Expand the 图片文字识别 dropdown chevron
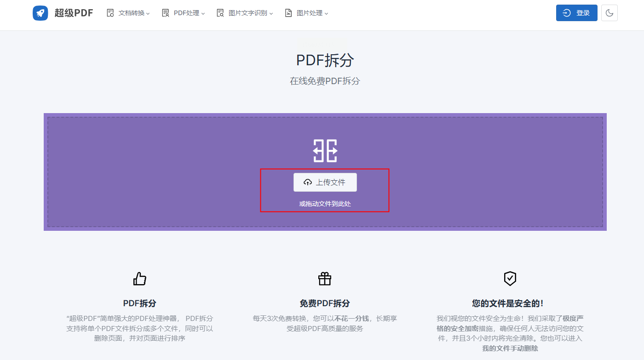Viewport: 644px width, 360px height. point(271,14)
